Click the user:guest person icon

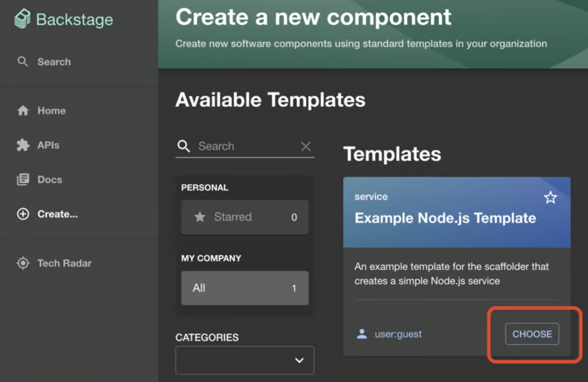coord(362,334)
